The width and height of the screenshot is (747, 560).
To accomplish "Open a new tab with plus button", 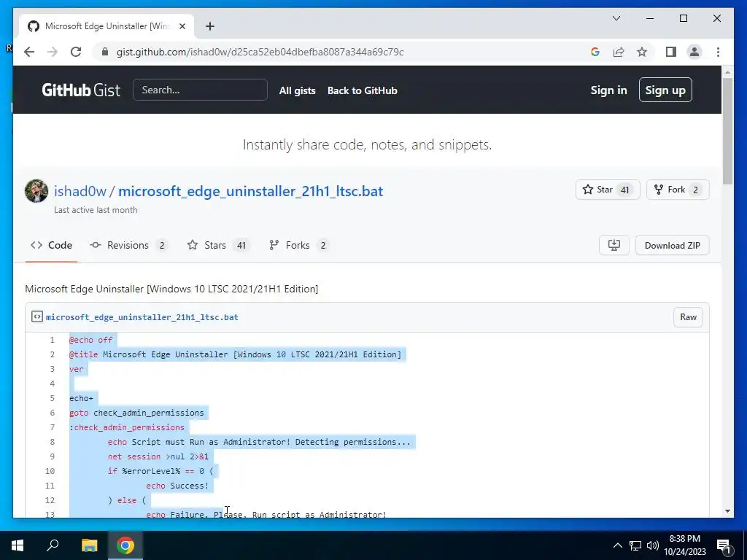I will pyautogui.click(x=210, y=26).
